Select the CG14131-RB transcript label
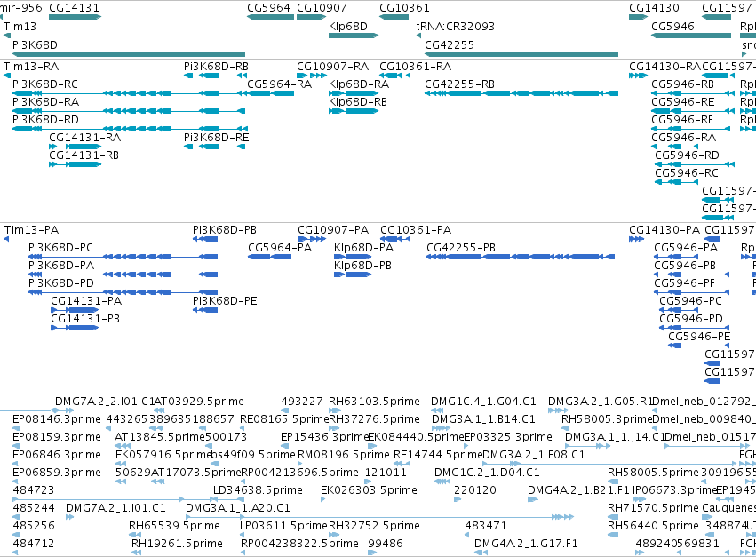 pyautogui.click(x=84, y=155)
